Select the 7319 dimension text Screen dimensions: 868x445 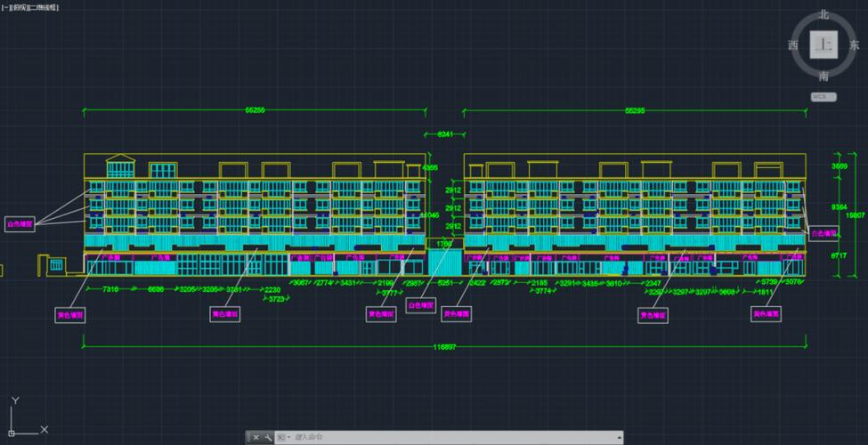pos(110,289)
